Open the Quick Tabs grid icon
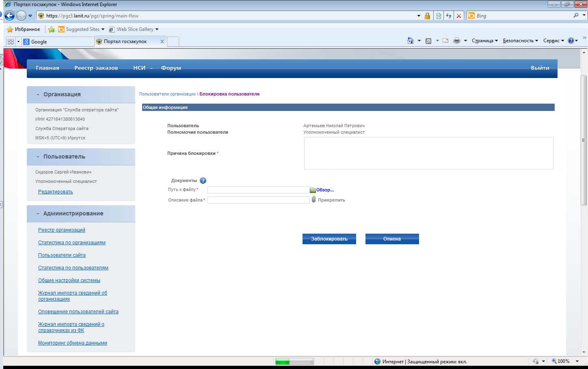Image resolution: width=588 pixels, height=369 pixels. (x=11, y=41)
